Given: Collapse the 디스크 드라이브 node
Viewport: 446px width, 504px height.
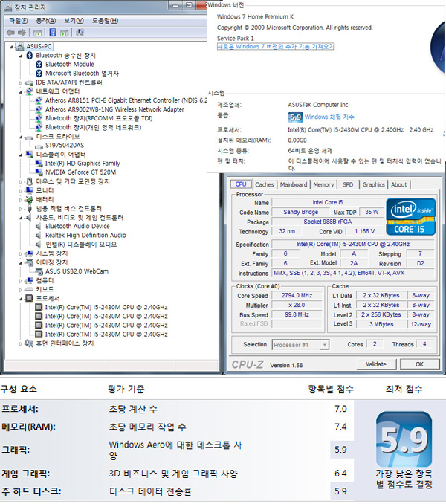Looking at the screenshot, I should coord(21,137).
